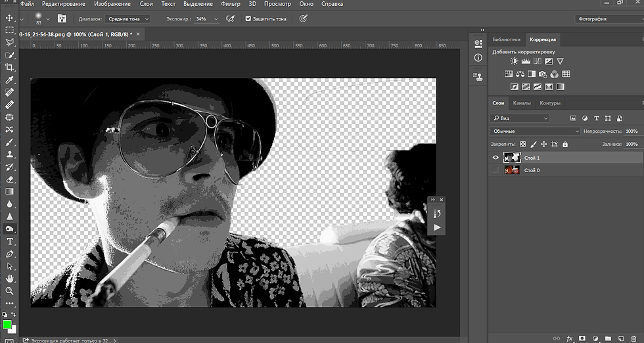This screenshot has height=343, width=644.
Task: Select the Zoom magnifier tool
Action: click(9, 291)
